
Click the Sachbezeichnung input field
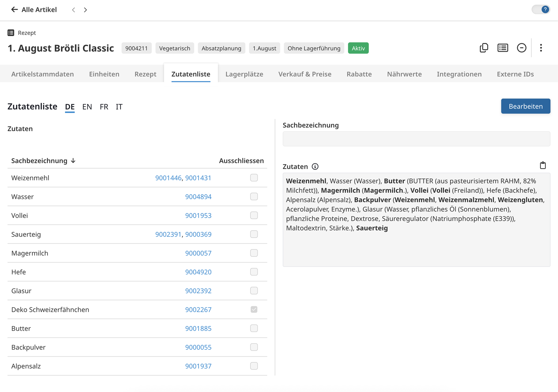pyautogui.click(x=416, y=139)
